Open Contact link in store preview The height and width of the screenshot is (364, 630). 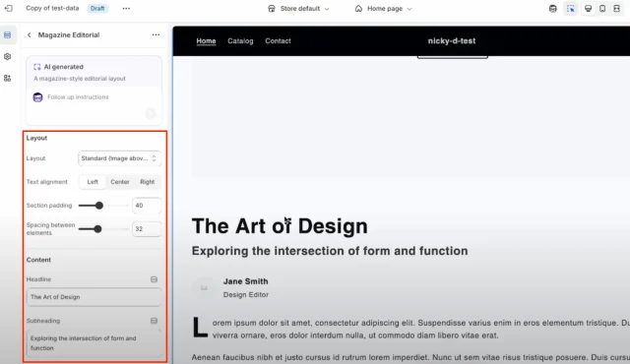[x=278, y=41]
